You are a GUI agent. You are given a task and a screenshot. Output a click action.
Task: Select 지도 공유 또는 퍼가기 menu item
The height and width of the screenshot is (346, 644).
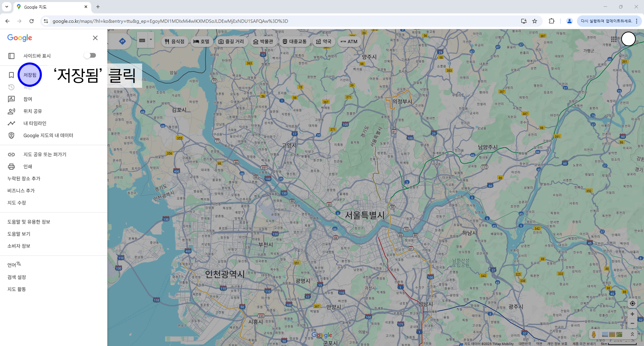click(x=45, y=154)
